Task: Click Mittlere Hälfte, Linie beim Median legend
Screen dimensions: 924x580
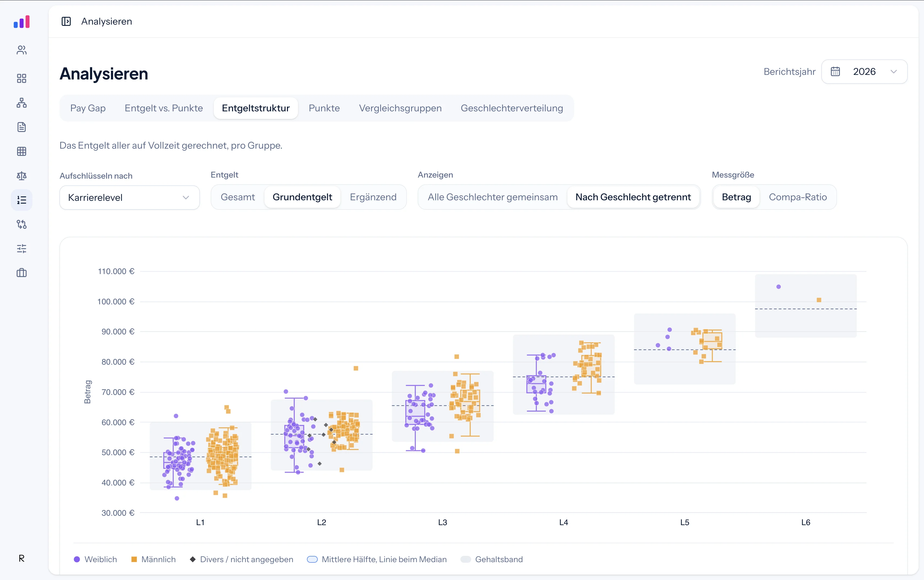Action: [x=377, y=559]
